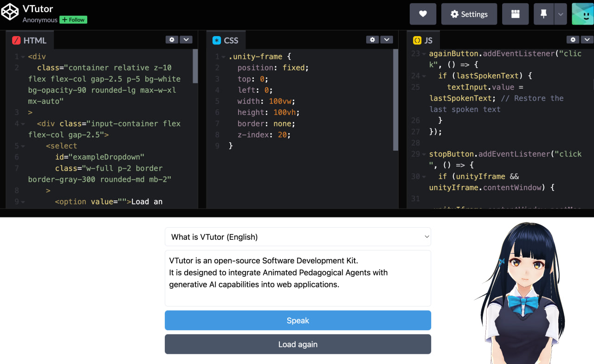Screen dimensions: 594x364
Task: Expand the HTML editor chevron menu
Action: pos(186,40)
